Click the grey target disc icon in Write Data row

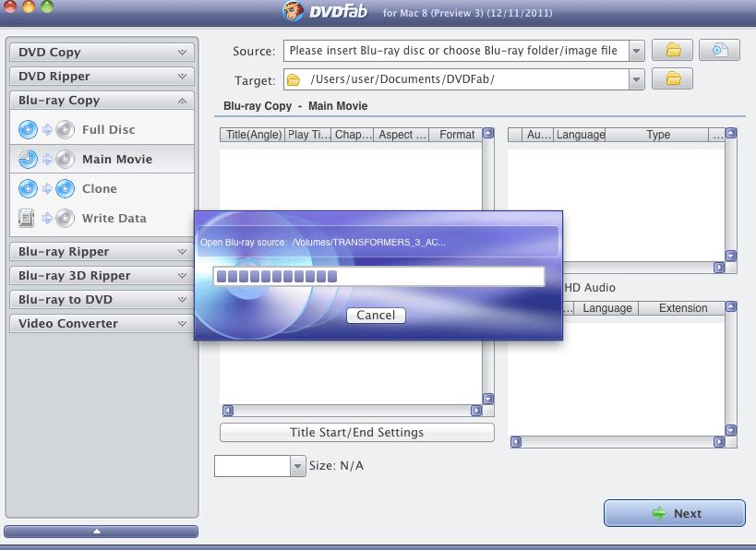(x=65, y=218)
